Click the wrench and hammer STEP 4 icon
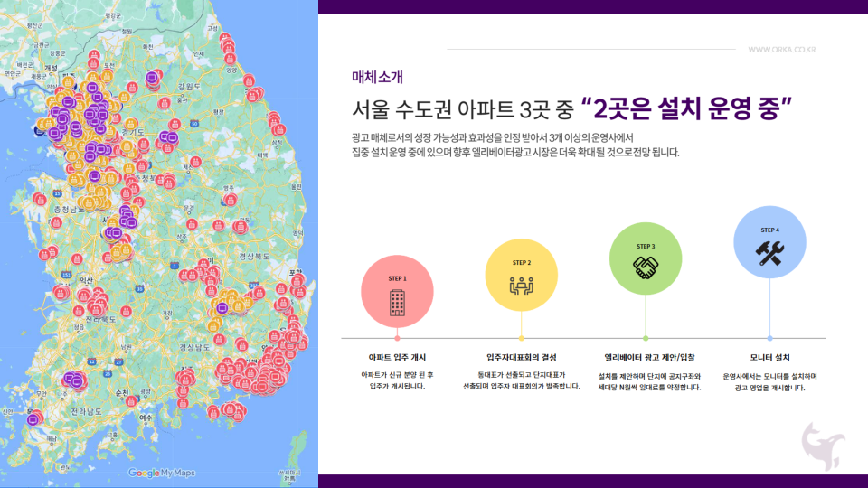The height and width of the screenshot is (488, 868). (769, 253)
